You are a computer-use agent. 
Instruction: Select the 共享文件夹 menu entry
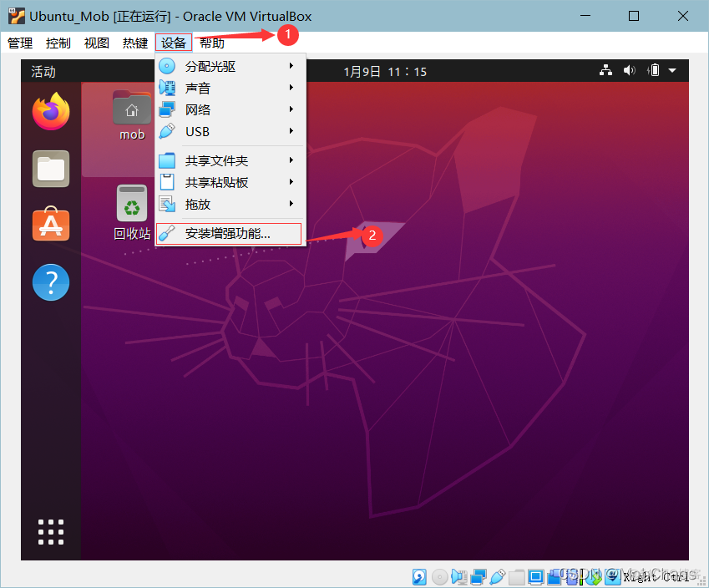tap(230, 160)
